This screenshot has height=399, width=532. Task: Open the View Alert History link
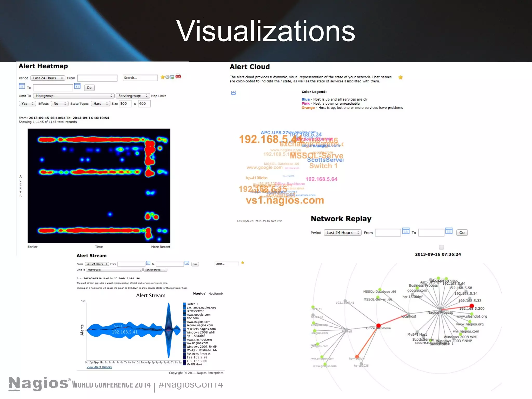click(x=99, y=367)
